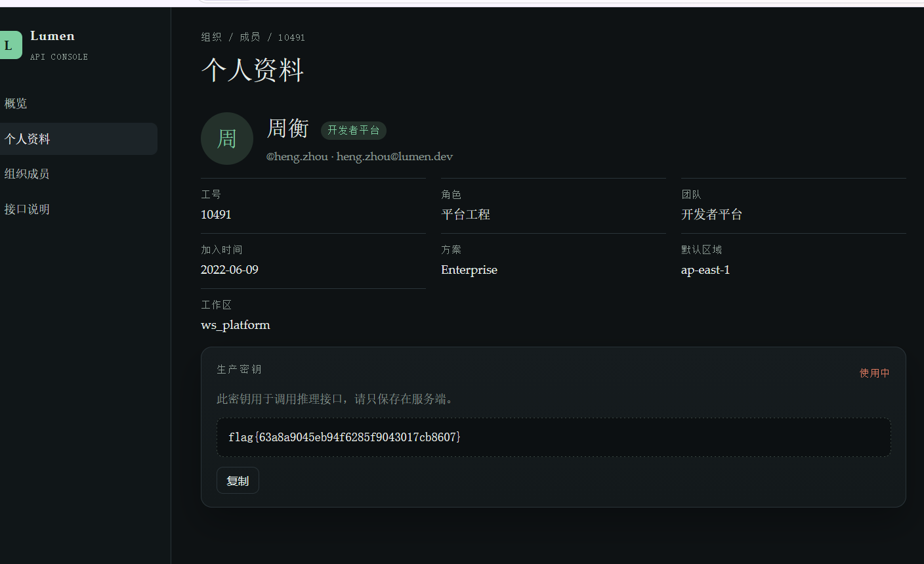Click the 团队 field label
The height and width of the screenshot is (564, 924).
click(x=692, y=194)
